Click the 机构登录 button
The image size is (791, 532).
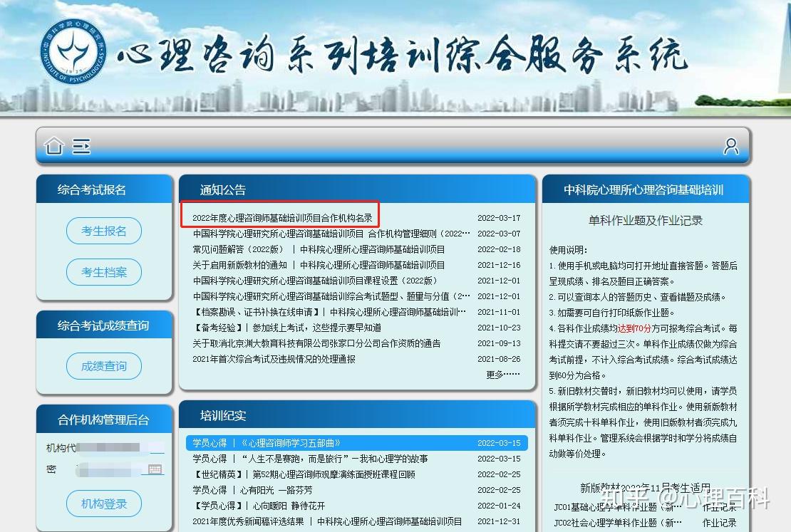tap(104, 504)
